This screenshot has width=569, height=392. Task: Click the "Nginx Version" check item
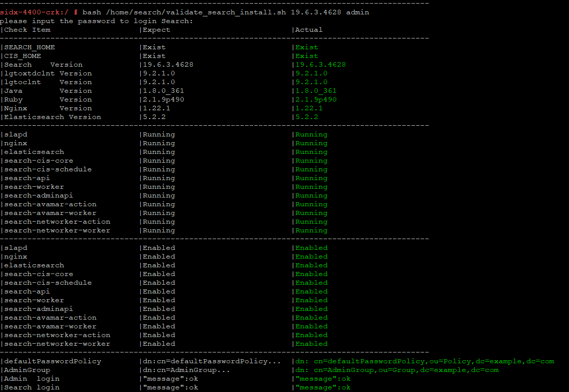tap(48, 108)
